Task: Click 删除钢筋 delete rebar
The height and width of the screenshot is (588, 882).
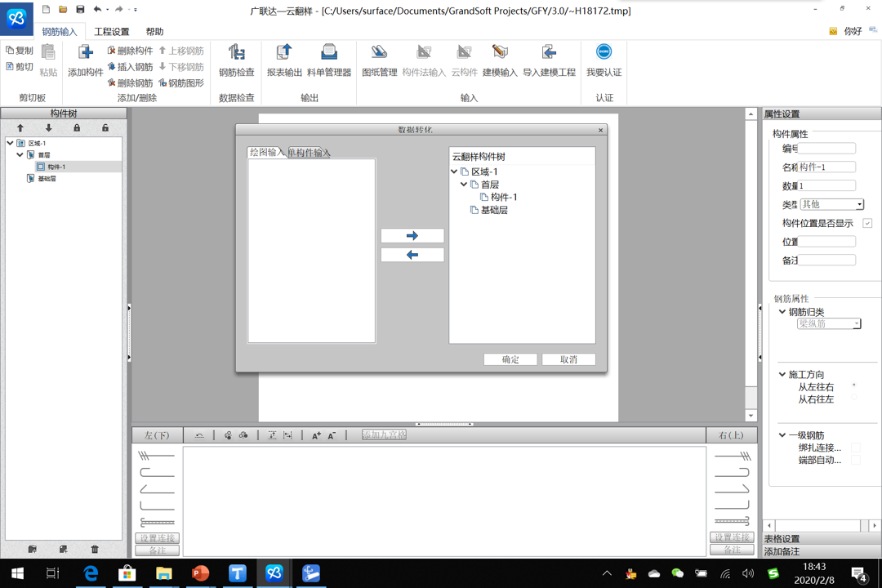Action: tap(130, 82)
